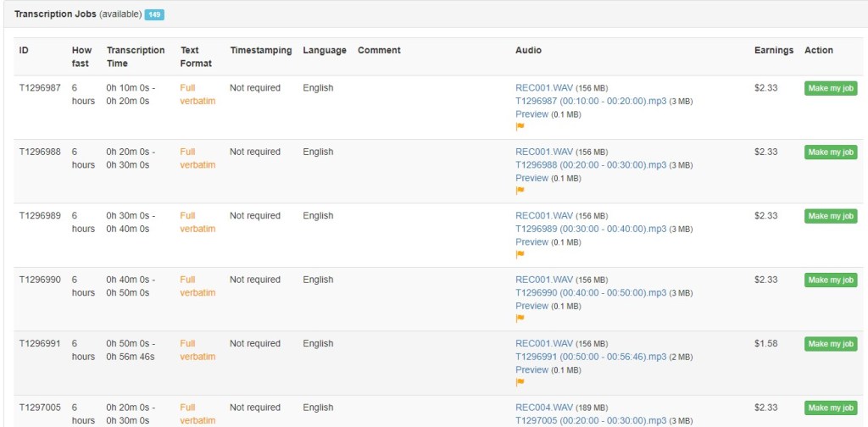This screenshot has width=868, height=427.
Task: Download T1296989 (00:30:00 - 00:40:00).mp3
Action: coord(591,229)
